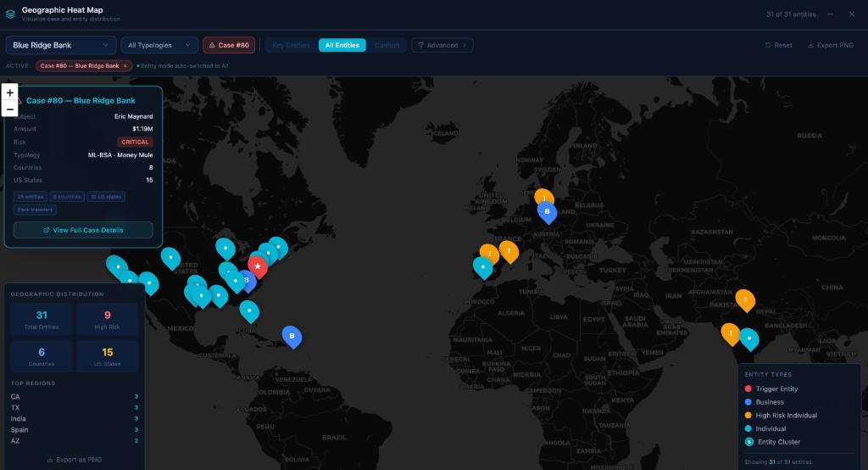868x470 pixels.
Task: Click the Entity Cluster legend icon
Action: 749,442
